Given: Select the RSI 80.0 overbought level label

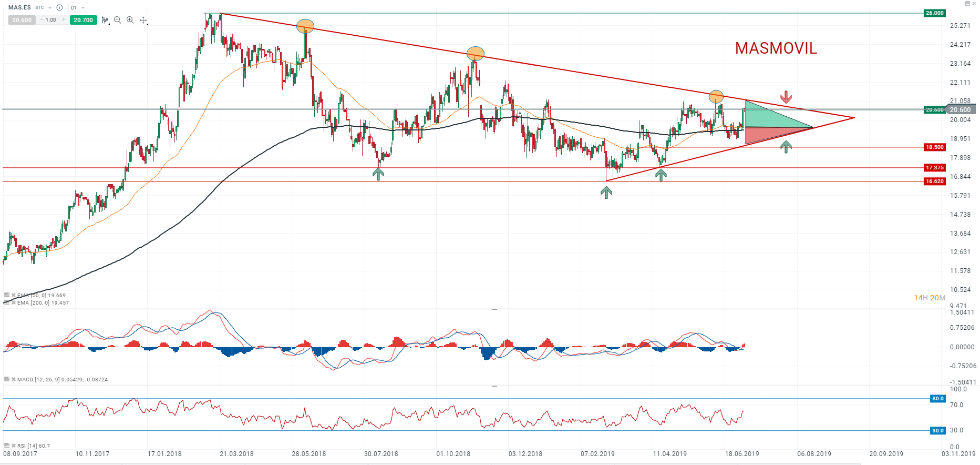Looking at the screenshot, I should 938,399.
